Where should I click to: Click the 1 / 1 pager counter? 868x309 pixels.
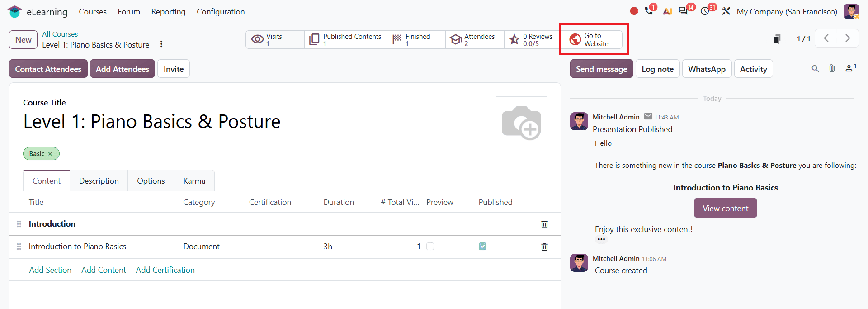point(803,39)
